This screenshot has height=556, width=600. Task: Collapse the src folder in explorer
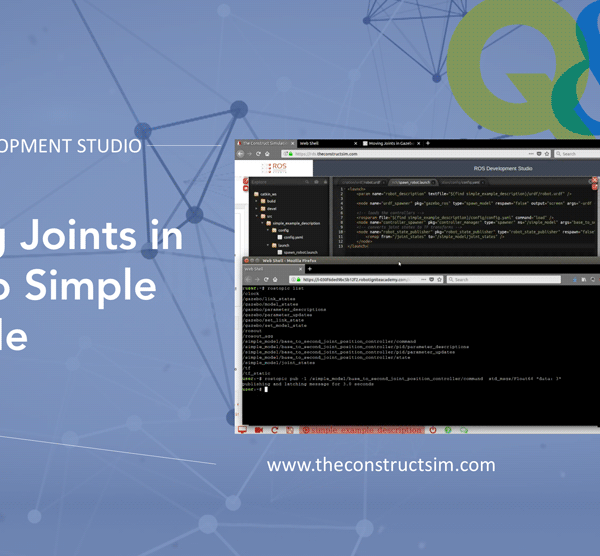[x=257, y=216]
